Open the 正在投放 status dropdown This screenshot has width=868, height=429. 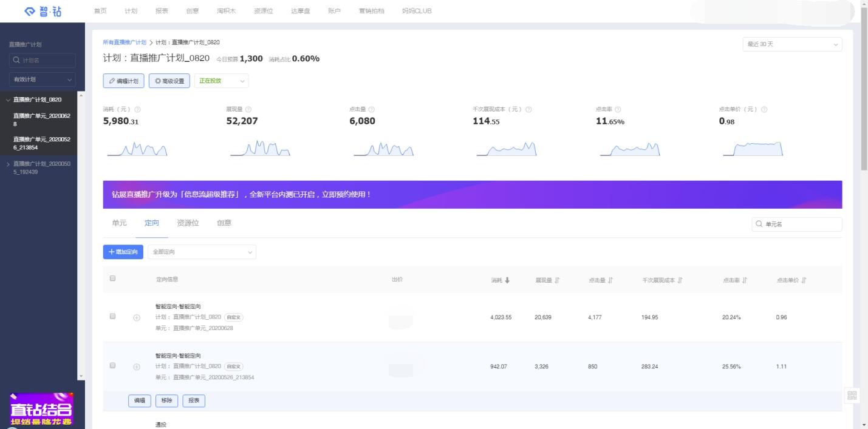tap(221, 81)
